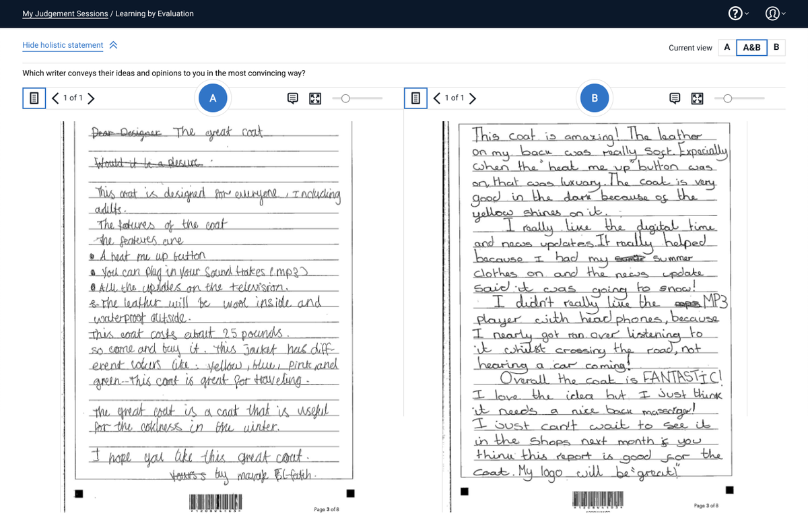Switch current view to A only
Viewport: 808px width, 532px height.
click(727, 47)
